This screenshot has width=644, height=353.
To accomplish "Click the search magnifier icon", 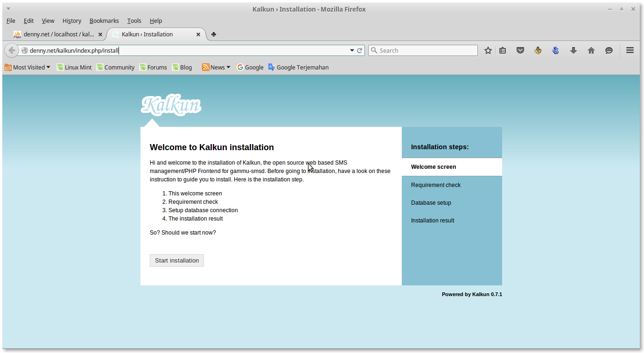I will (374, 50).
